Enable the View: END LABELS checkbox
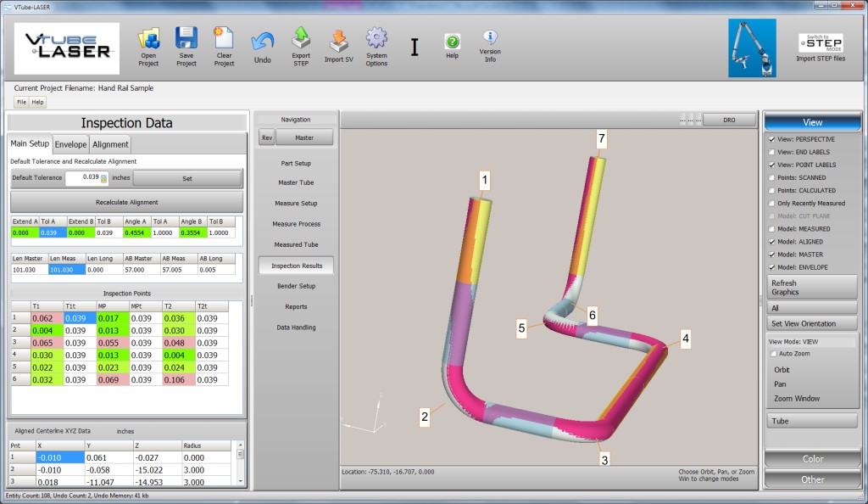 [x=771, y=152]
